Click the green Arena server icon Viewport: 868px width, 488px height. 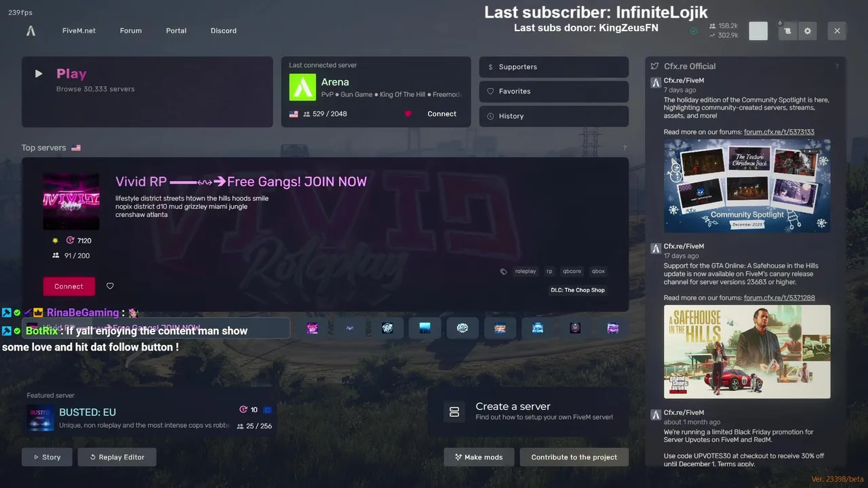[302, 87]
